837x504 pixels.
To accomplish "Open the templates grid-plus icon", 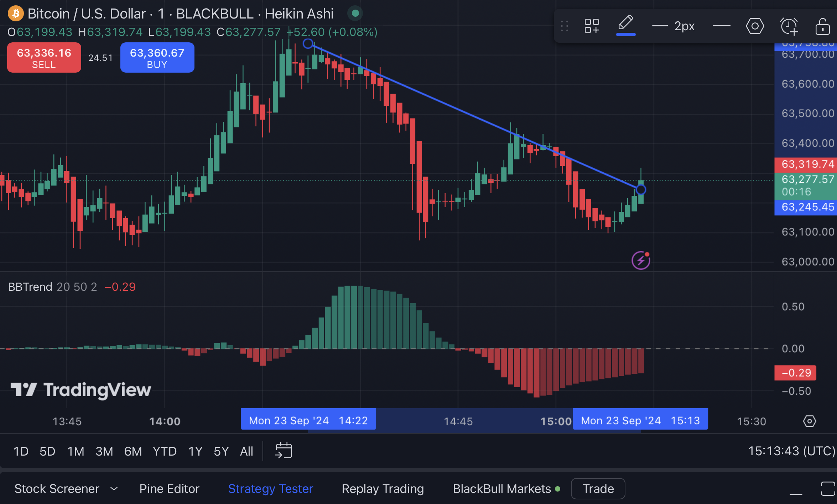I will click(x=592, y=26).
